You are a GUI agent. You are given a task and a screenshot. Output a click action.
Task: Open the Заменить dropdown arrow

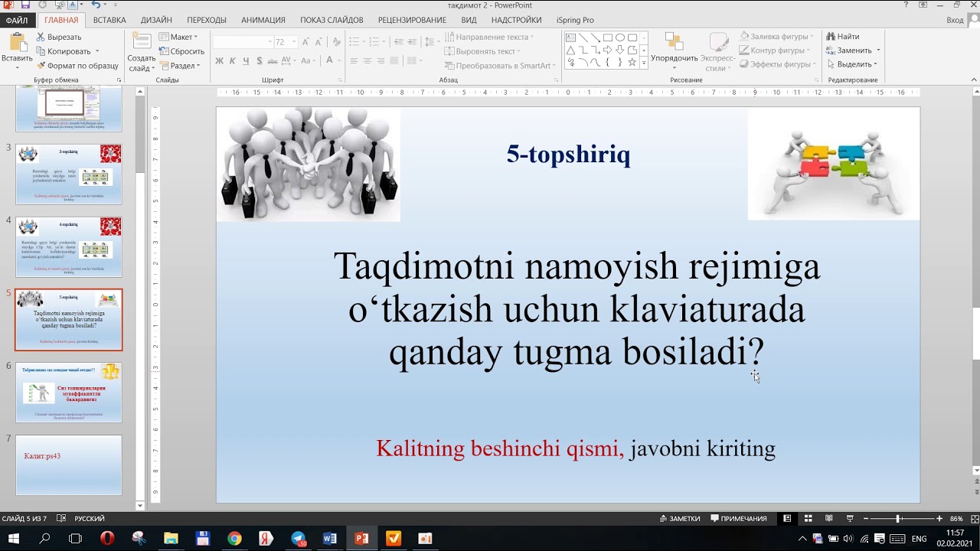coord(877,51)
